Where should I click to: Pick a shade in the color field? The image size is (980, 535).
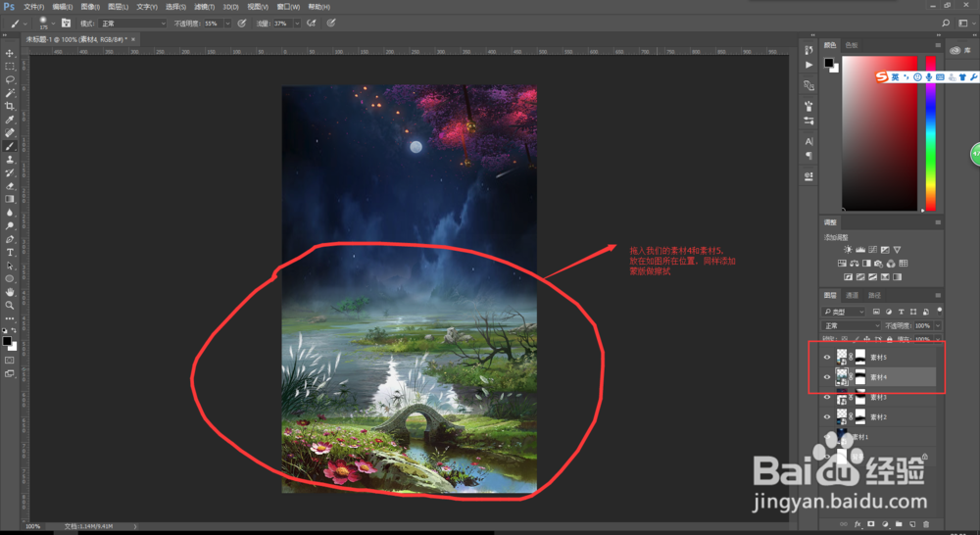[879, 133]
